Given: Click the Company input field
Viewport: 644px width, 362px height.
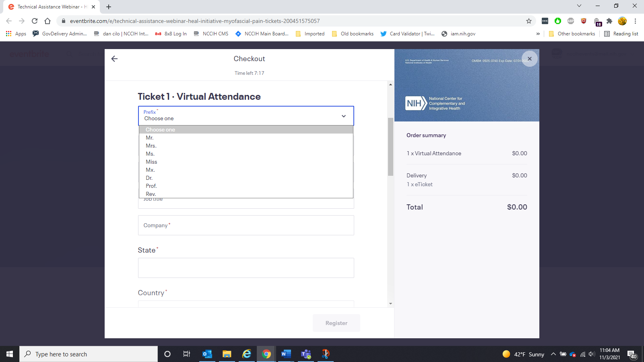Looking at the screenshot, I should (x=246, y=225).
